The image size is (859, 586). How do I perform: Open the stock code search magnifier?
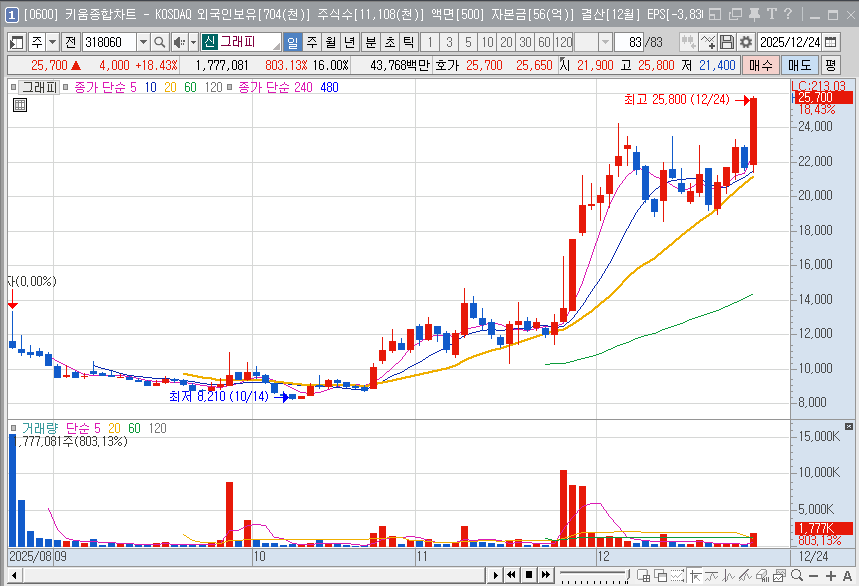[159, 42]
